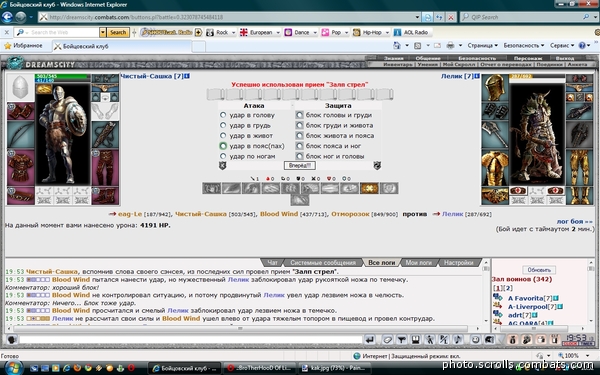Open the 'лог боя' battle log link

(575, 221)
